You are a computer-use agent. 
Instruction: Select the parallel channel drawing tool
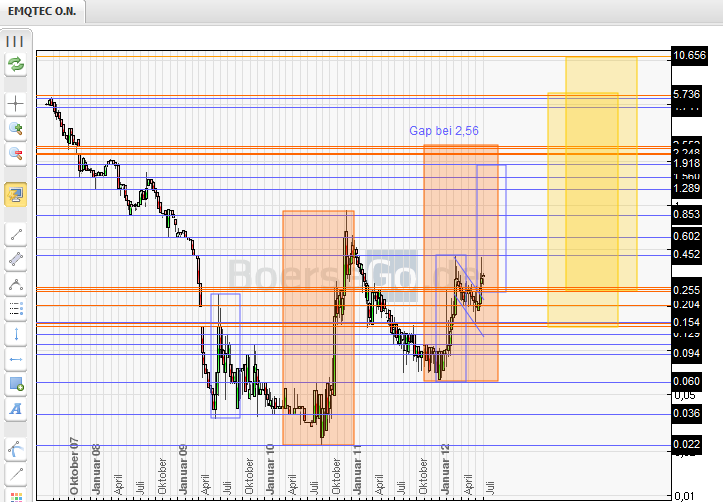16,259
